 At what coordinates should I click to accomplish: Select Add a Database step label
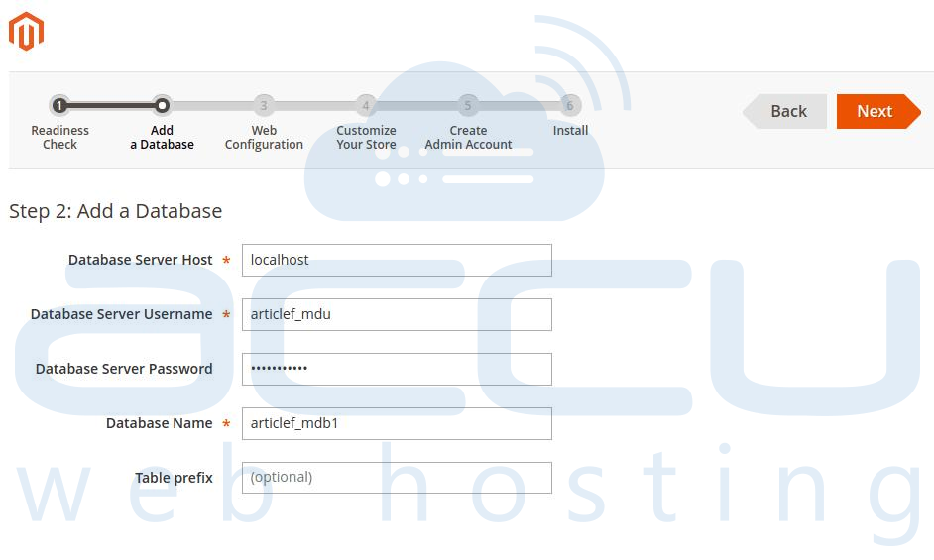pyautogui.click(x=162, y=137)
